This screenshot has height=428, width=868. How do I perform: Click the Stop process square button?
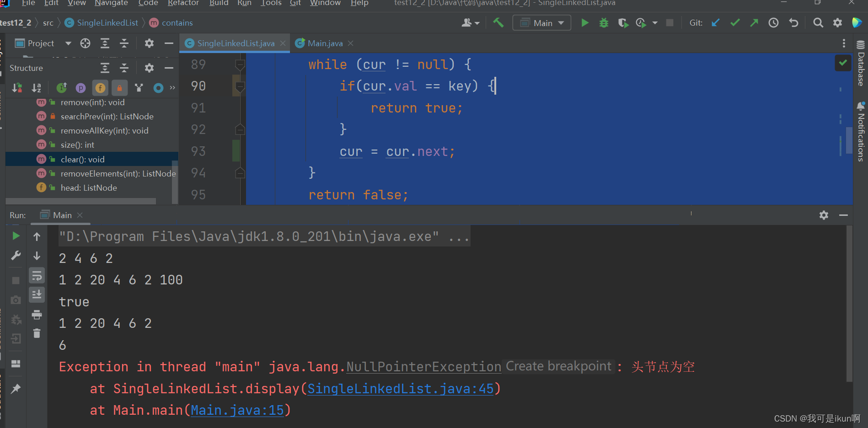coord(670,23)
